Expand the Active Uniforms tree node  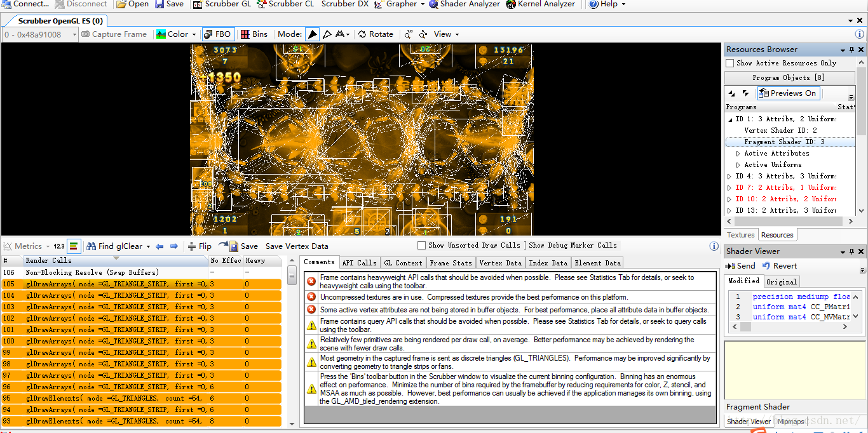point(738,165)
